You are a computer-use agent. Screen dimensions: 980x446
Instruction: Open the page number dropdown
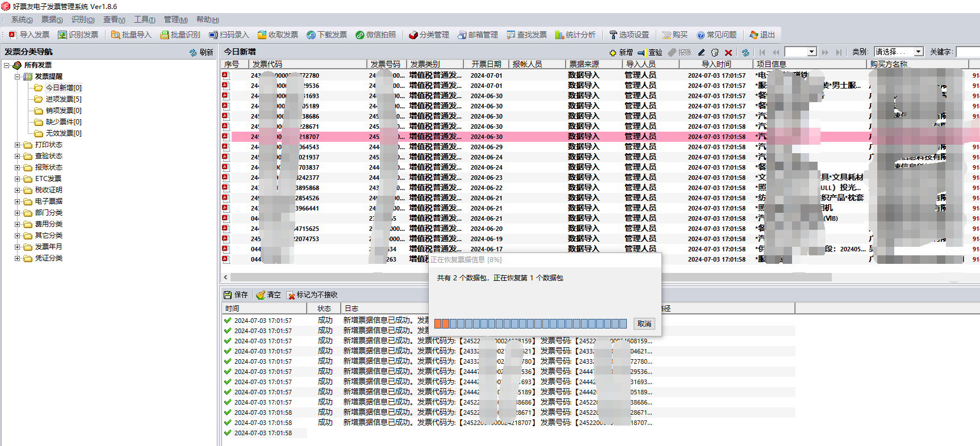[812, 52]
